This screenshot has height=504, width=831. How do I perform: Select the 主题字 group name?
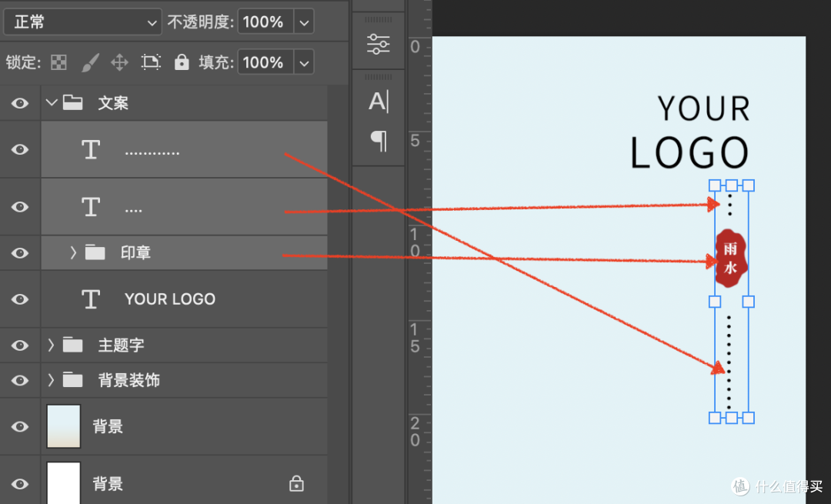[122, 345]
